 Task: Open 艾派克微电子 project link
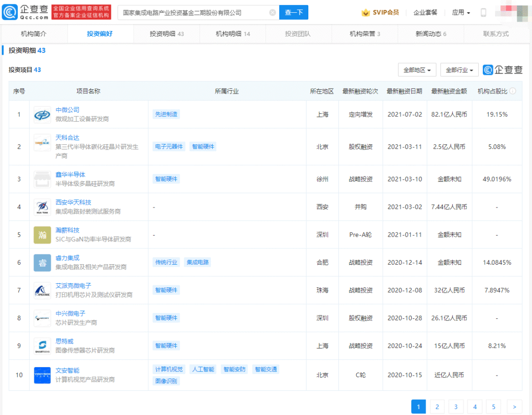(73, 285)
